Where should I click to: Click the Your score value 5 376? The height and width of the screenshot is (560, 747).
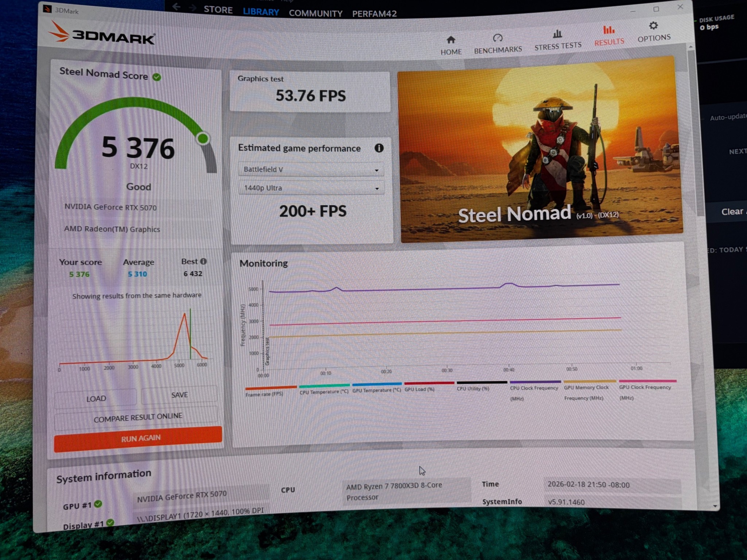(79, 274)
